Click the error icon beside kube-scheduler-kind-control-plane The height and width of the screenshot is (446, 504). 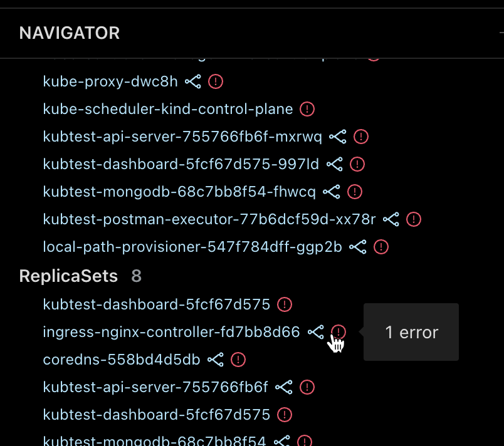coord(307,109)
